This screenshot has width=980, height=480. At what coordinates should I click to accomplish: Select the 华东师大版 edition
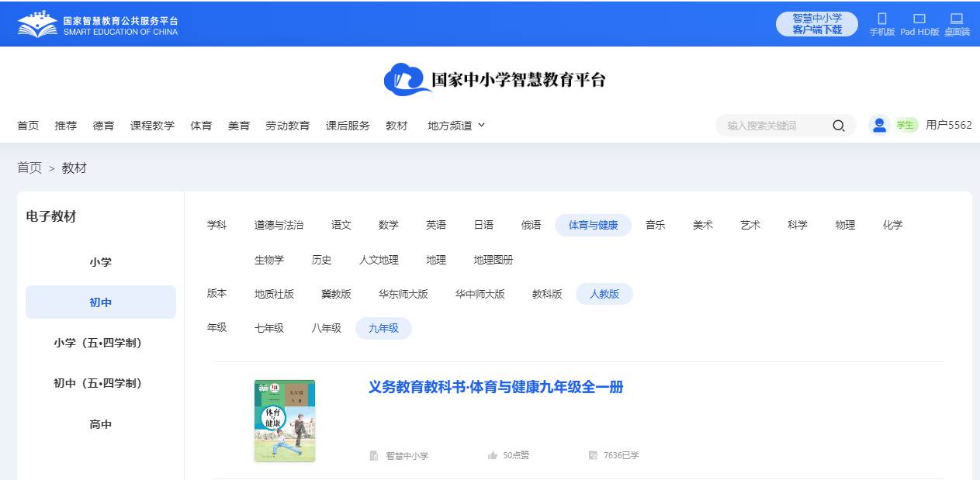point(403,294)
